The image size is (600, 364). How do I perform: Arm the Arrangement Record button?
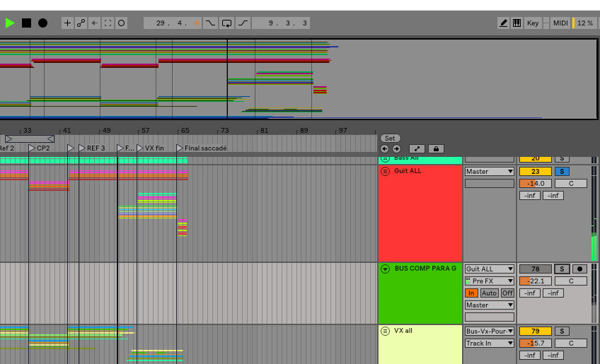[x=43, y=23]
